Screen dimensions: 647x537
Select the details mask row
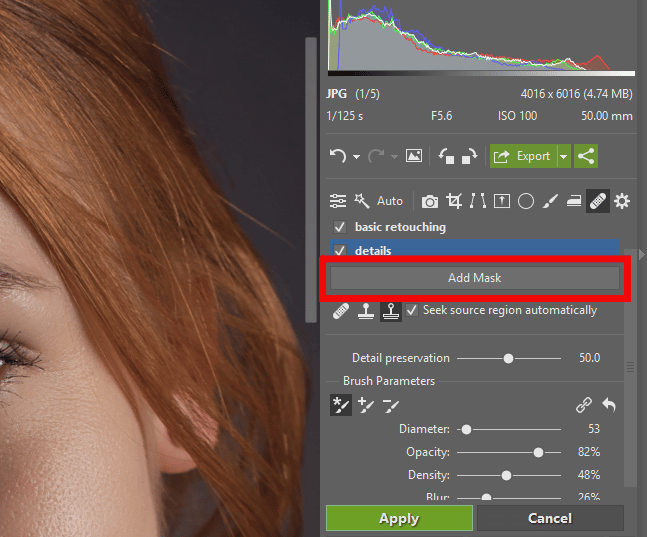click(x=475, y=248)
